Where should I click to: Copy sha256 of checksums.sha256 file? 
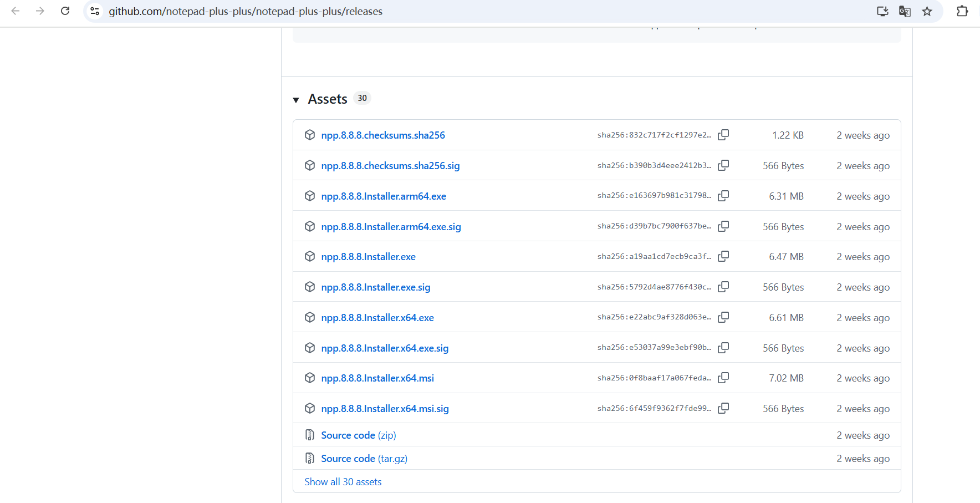point(723,135)
